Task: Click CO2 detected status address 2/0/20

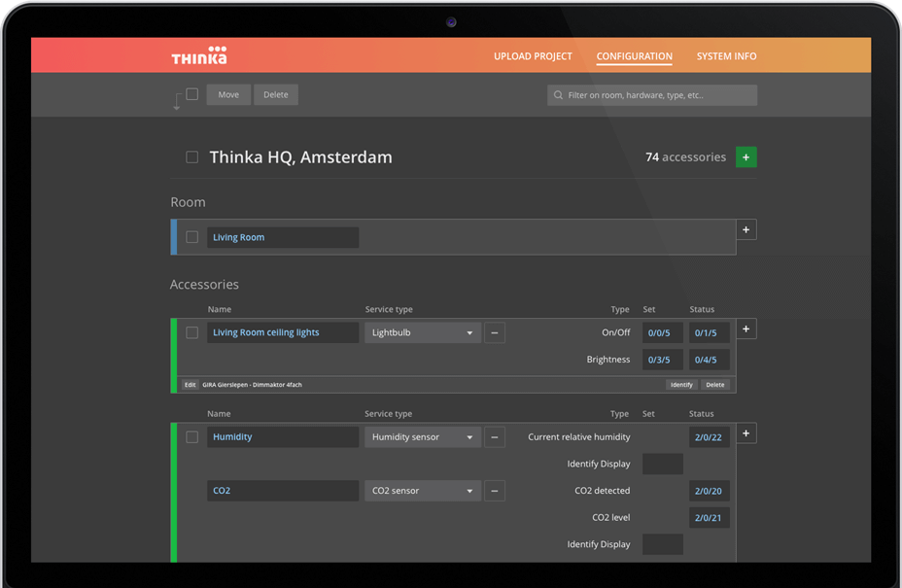Action: tap(710, 491)
